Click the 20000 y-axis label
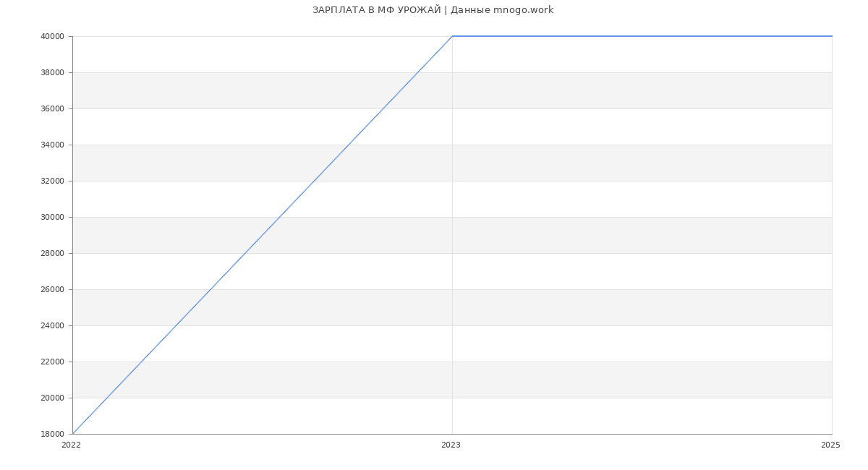This screenshot has width=868, height=470. (x=53, y=398)
